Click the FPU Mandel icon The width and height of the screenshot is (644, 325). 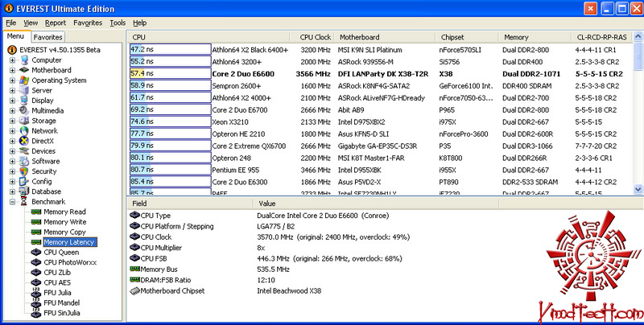(x=36, y=302)
